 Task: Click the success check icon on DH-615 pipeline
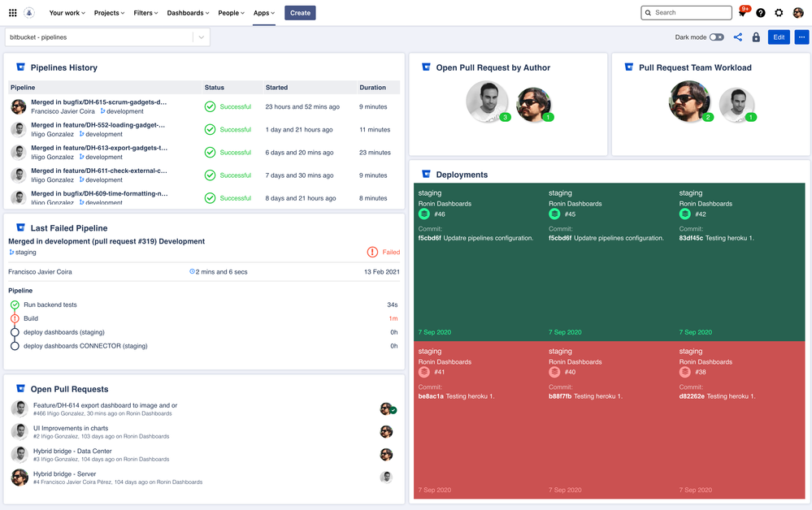click(210, 106)
